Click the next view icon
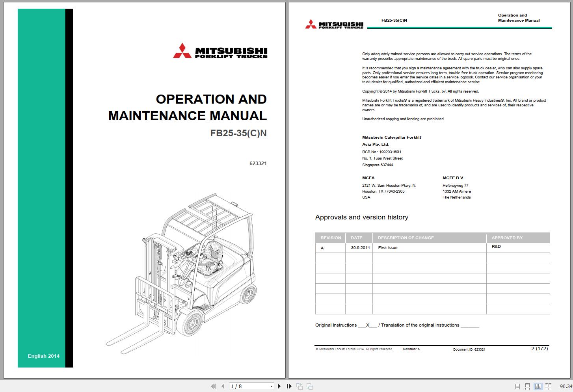The height and width of the screenshot is (392, 573). click(x=310, y=386)
